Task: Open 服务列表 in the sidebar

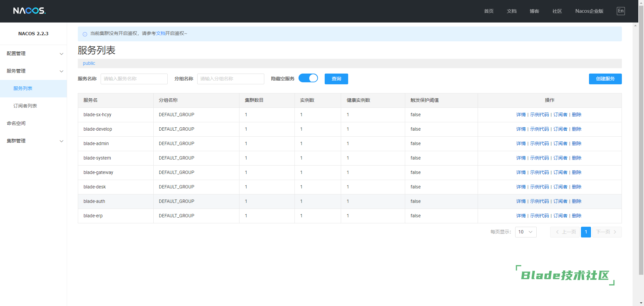Action: tap(34, 89)
